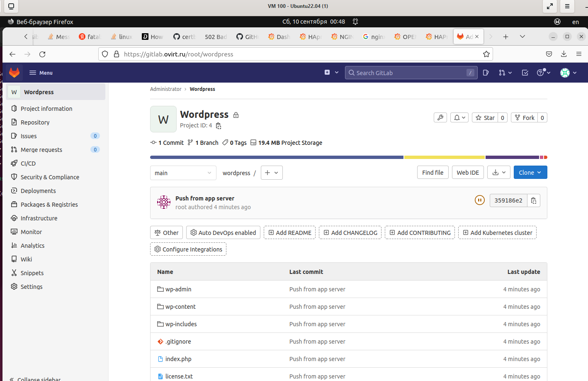Click Add CHANGELOG
Viewport: 588px width, 381px height.
350,233
